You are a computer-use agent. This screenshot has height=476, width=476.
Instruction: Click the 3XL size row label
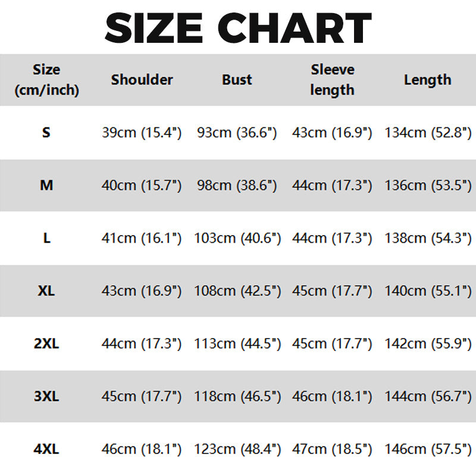click(x=46, y=396)
